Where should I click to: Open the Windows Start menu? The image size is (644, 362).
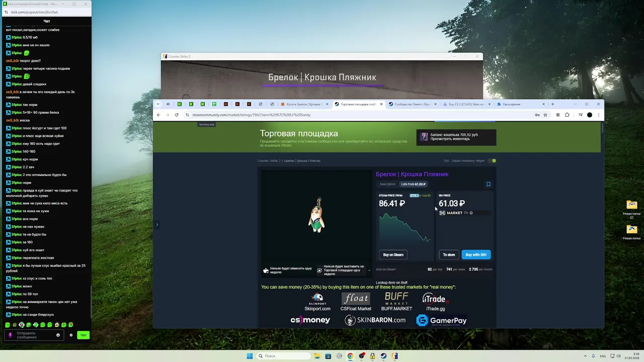point(250,356)
